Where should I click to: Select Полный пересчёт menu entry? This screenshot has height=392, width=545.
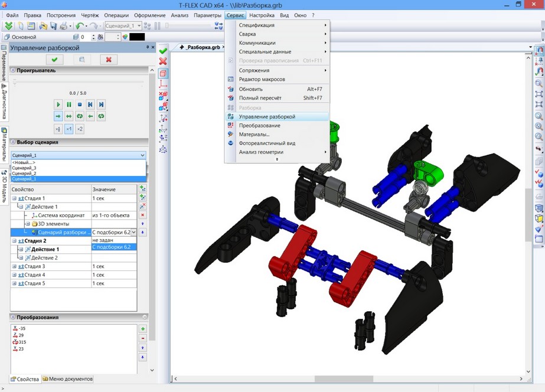click(x=277, y=98)
